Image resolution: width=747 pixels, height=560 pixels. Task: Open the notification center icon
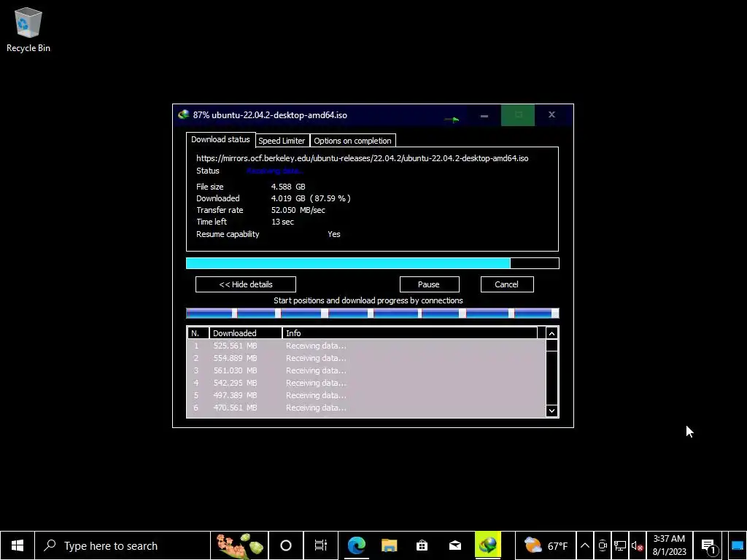click(x=709, y=545)
